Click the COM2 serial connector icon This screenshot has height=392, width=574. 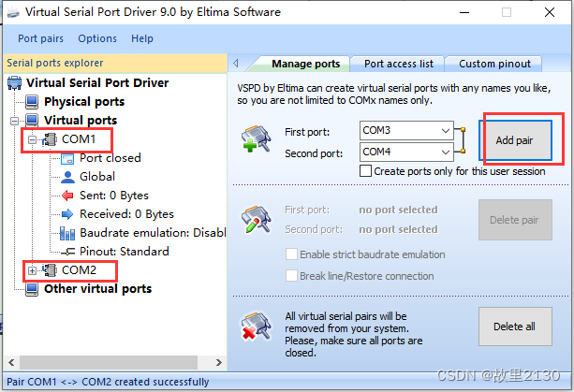(50, 270)
